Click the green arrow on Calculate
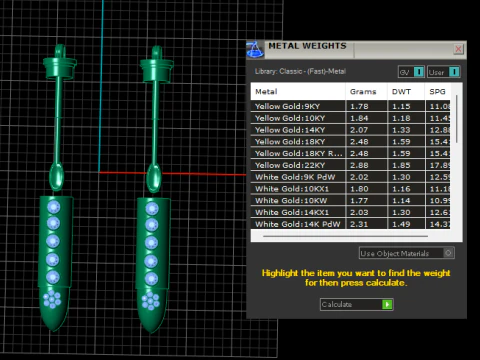480x360 pixels. [387, 304]
